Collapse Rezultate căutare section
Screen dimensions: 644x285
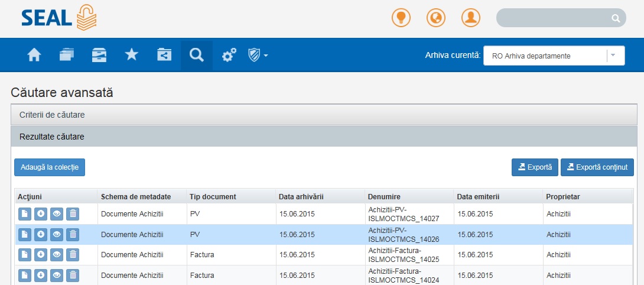click(324, 137)
